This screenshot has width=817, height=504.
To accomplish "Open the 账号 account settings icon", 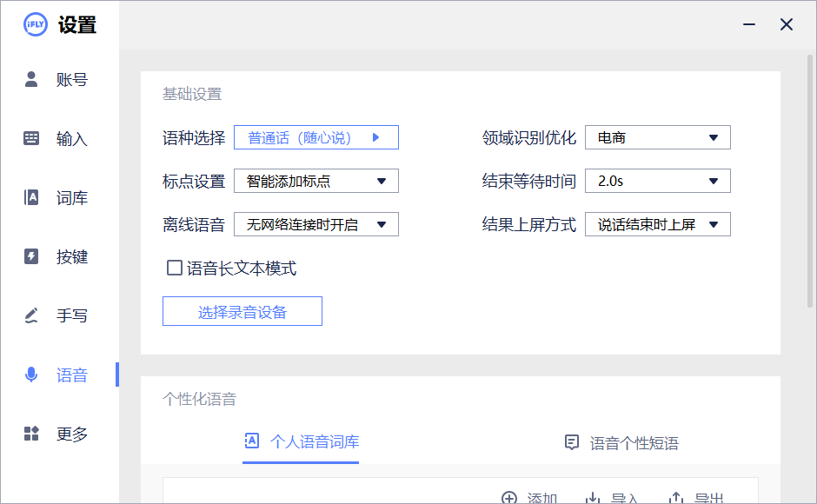I will pos(32,79).
